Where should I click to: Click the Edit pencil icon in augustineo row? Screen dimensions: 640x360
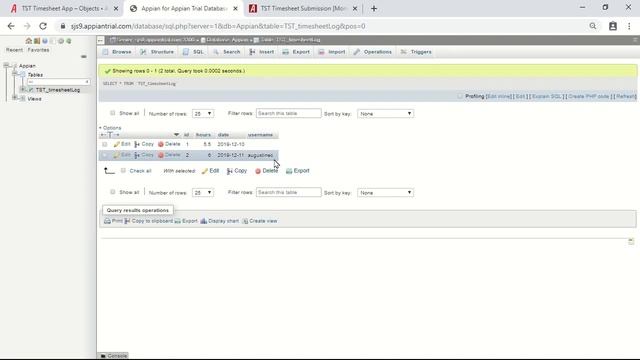point(117,155)
